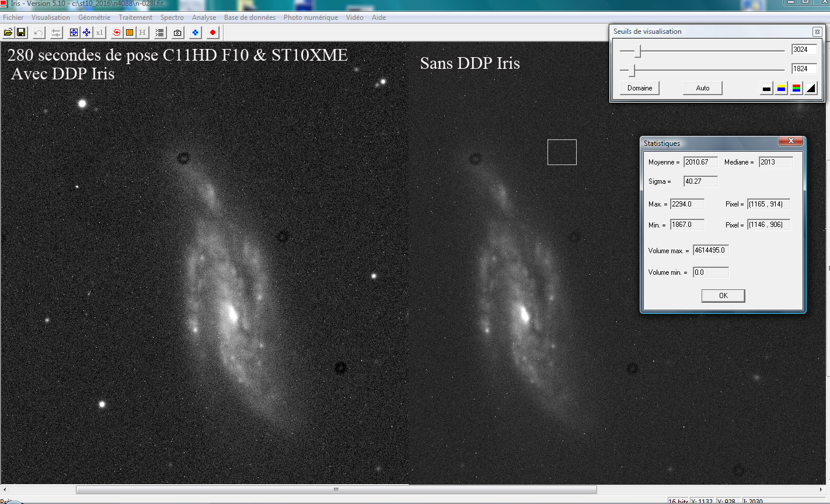This screenshot has height=504, width=830.
Task: Click the horizontal scrollbar thumb
Action: click(336, 489)
